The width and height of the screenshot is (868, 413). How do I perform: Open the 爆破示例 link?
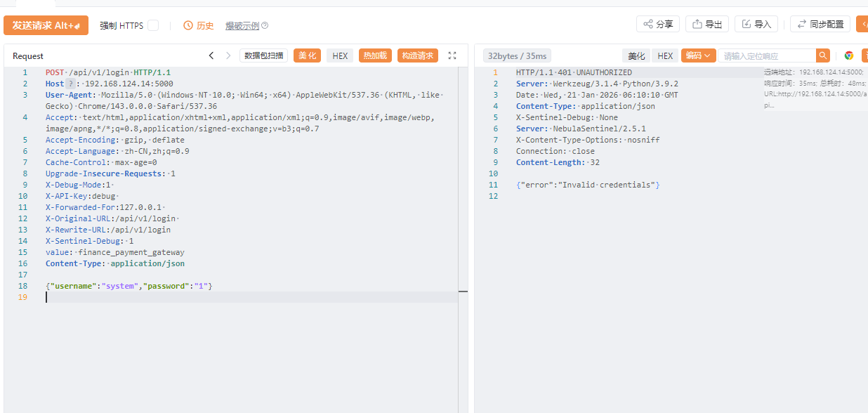click(x=242, y=26)
